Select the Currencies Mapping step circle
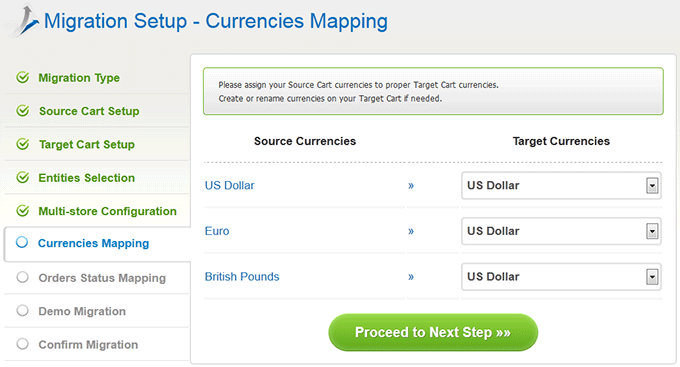Viewport: 680px width, 367px height. coord(22,242)
